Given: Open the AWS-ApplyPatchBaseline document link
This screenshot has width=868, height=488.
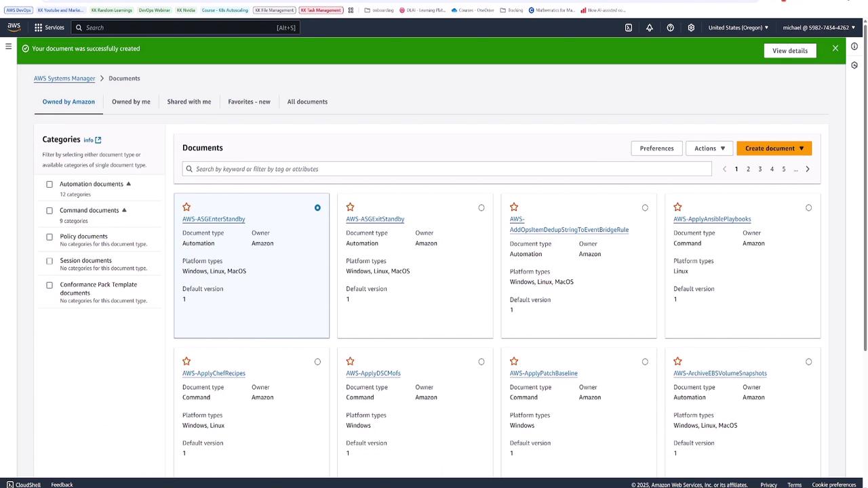Looking at the screenshot, I should pyautogui.click(x=543, y=373).
